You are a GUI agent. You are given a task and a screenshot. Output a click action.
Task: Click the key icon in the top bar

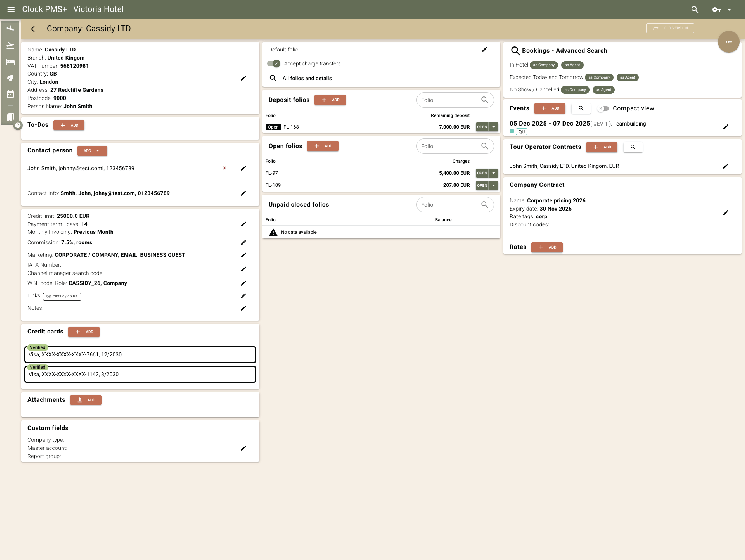click(716, 9)
